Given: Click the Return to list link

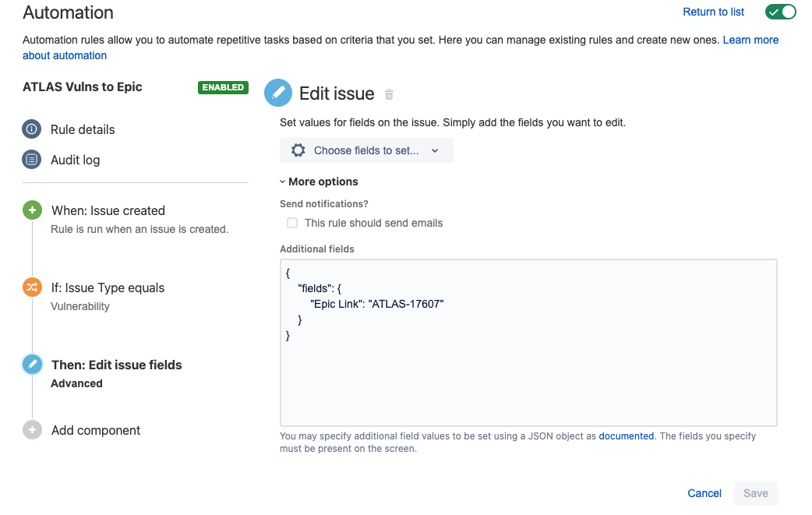Looking at the screenshot, I should pyautogui.click(x=713, y=12).
